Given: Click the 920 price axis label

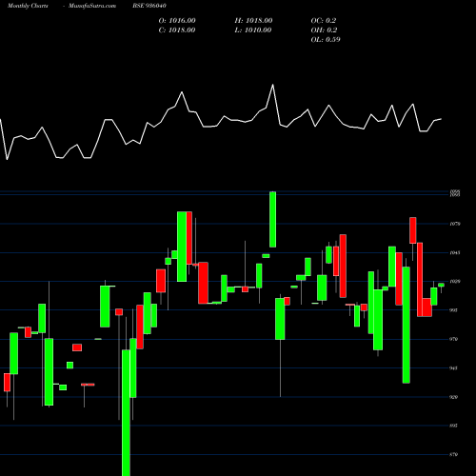Looking at the screenshot, I should (454, 397).
